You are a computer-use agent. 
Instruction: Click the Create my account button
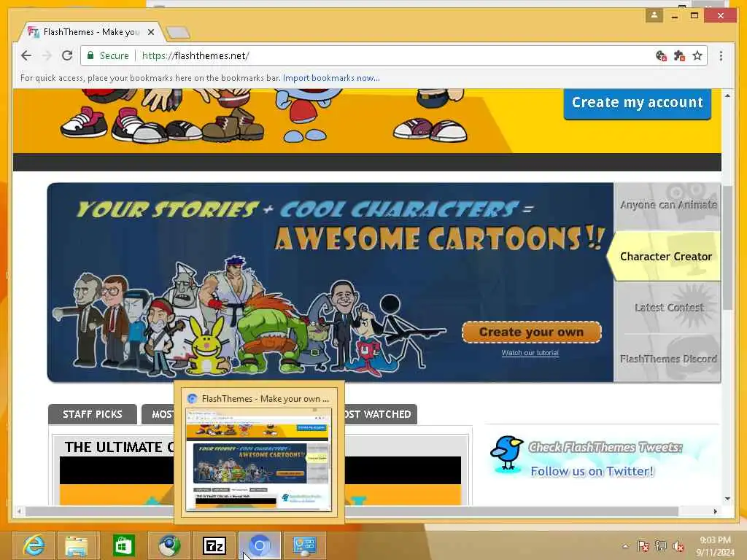(638, 102)
